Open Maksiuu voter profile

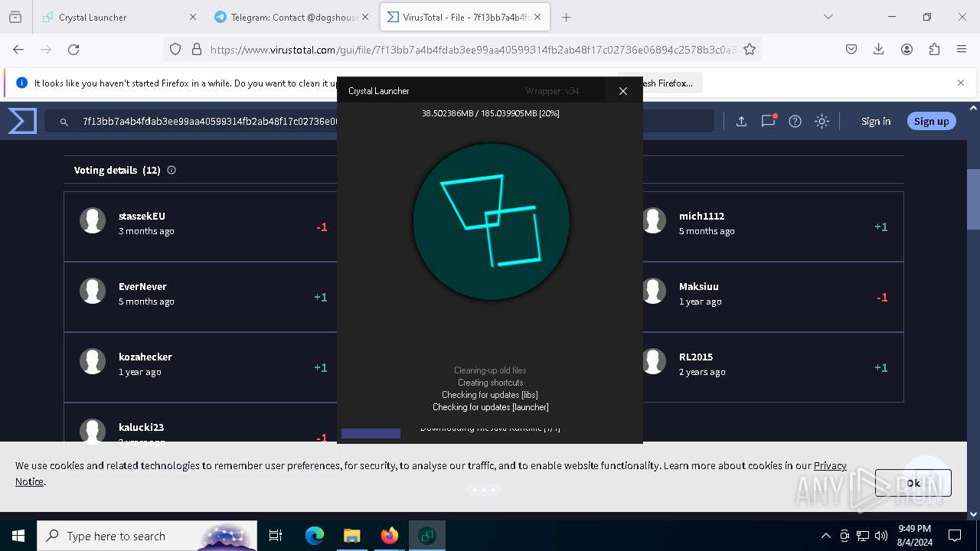pos(699,286)
